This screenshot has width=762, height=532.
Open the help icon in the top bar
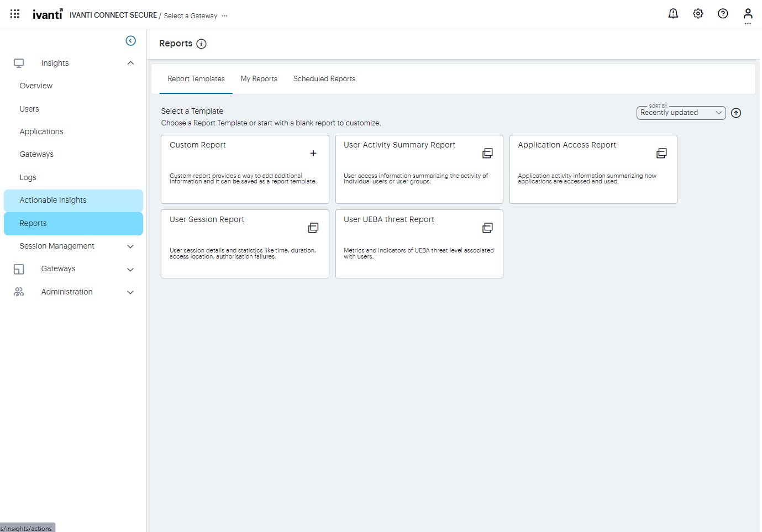pos(723,13)
